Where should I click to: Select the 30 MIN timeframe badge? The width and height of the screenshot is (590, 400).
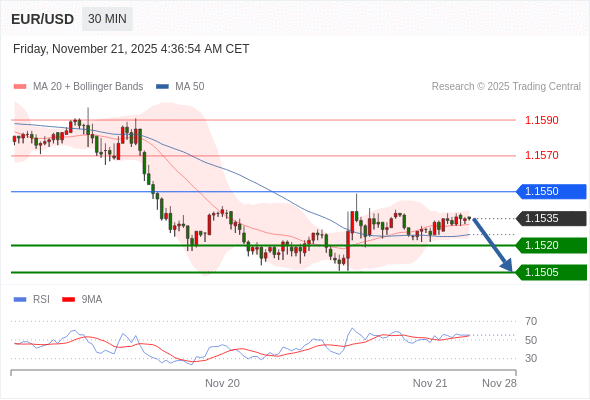(x=107, y=19)
